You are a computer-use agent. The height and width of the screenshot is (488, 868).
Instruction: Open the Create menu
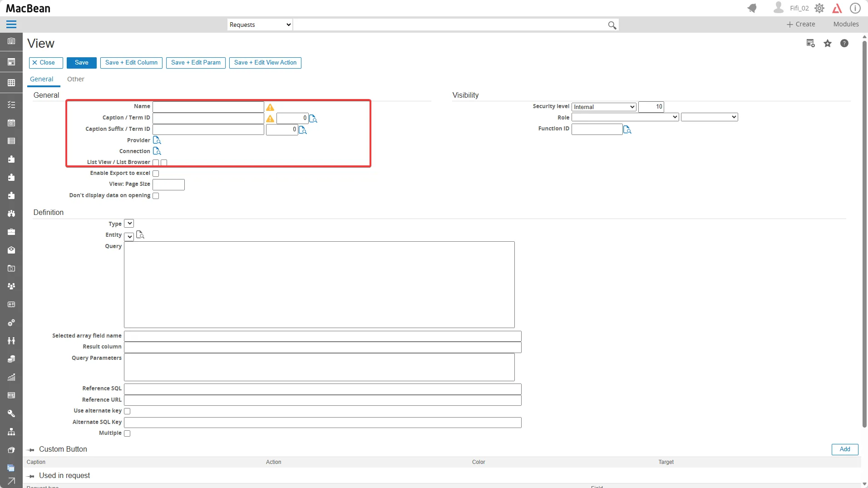tap(801, 24)
